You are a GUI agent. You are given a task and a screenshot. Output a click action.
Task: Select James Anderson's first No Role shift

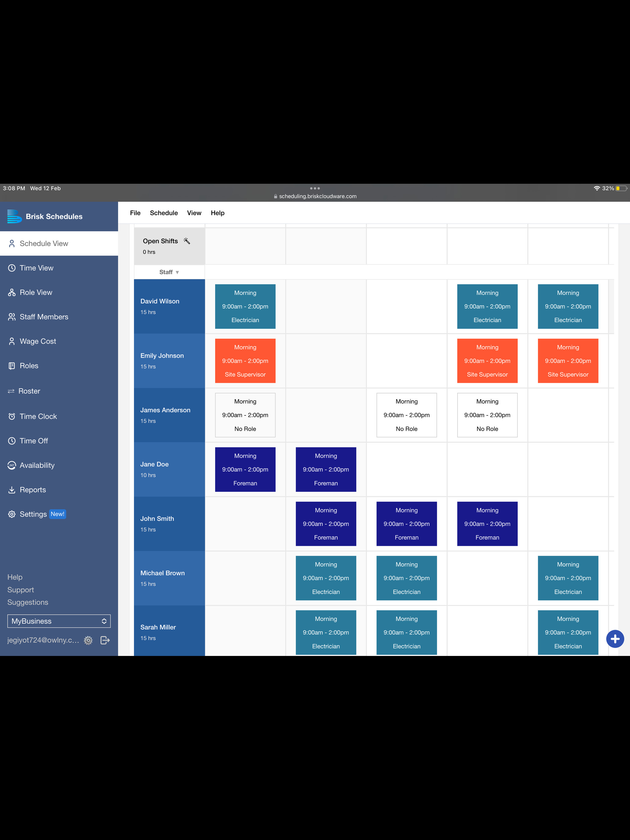tap(245, 415)
